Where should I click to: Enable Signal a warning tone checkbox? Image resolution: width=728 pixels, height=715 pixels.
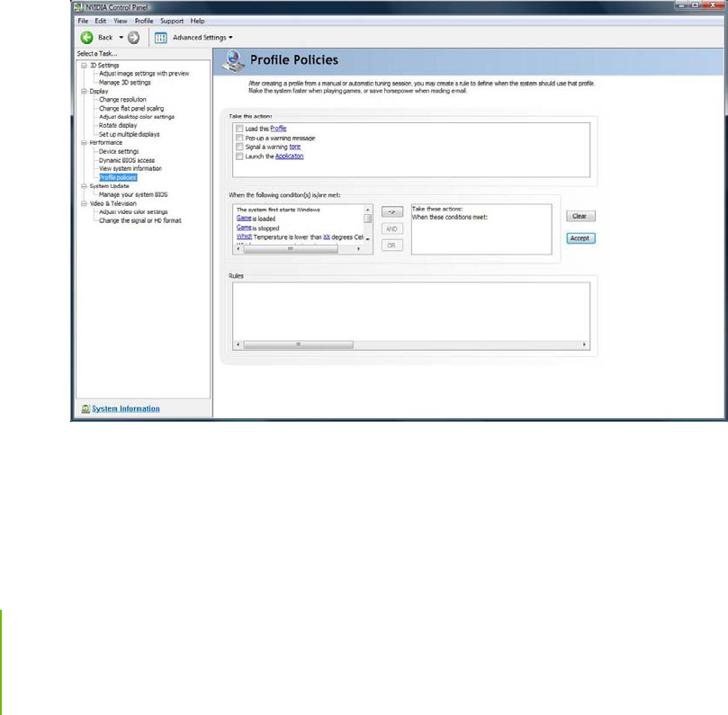click(x=239, y=147)
